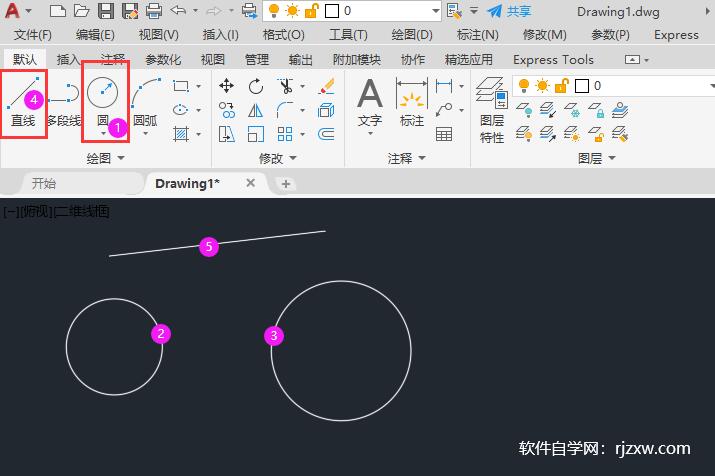Use the Rectangular Array tool icon

(285, 134)
